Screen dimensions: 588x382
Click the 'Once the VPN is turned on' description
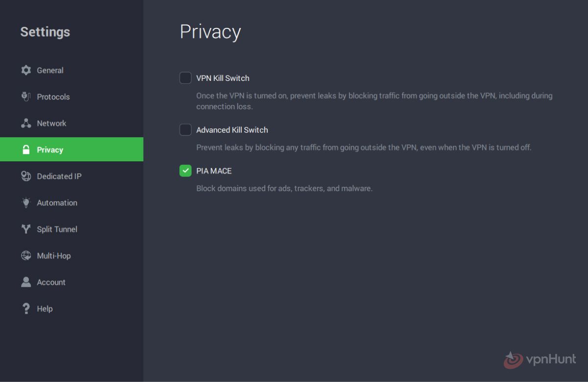[x=374, y=101]
